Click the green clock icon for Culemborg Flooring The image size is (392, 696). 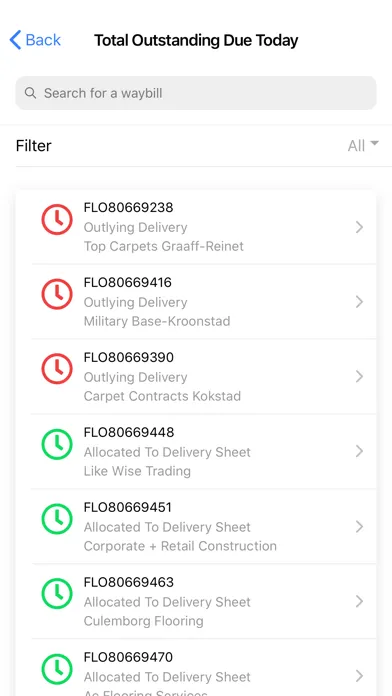point(57,594)
